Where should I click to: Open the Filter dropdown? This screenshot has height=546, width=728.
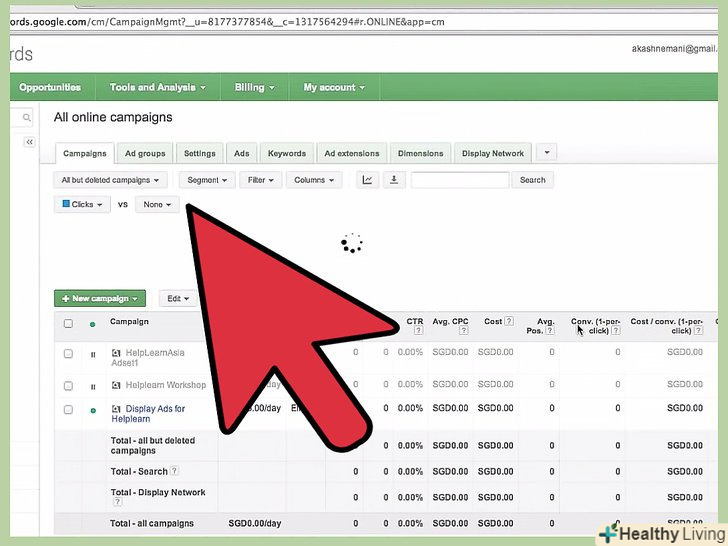260,180
